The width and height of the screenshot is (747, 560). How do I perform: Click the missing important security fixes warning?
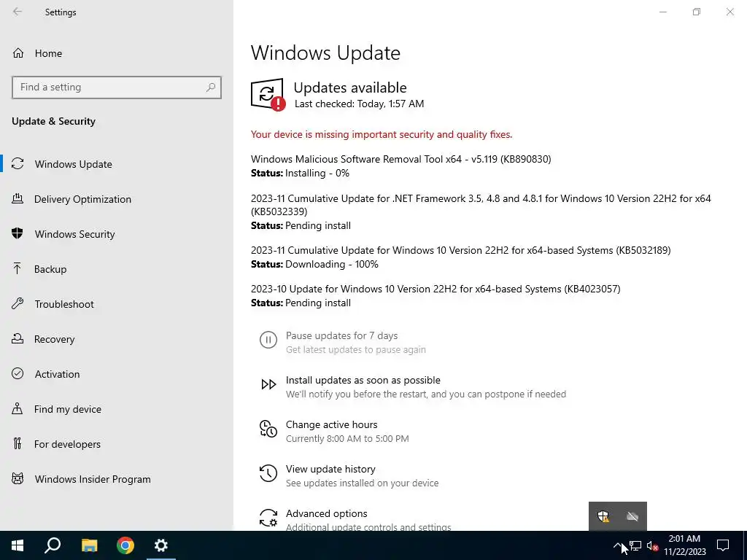click(x=382, y=134)
